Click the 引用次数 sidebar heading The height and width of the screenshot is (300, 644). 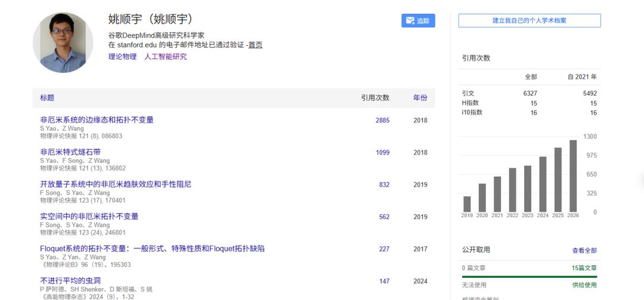(x=476, y=58)
